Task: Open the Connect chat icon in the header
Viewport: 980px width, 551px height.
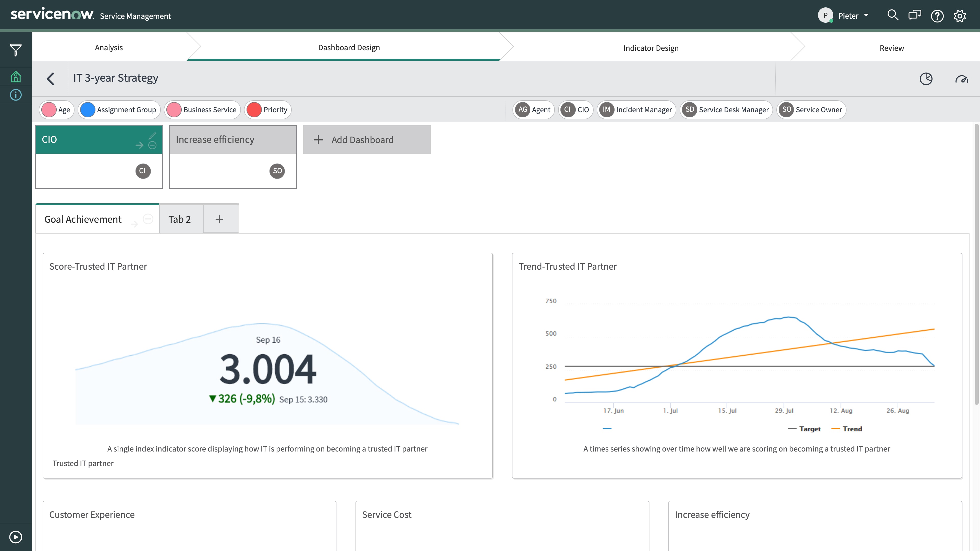Action: point(915,16)
